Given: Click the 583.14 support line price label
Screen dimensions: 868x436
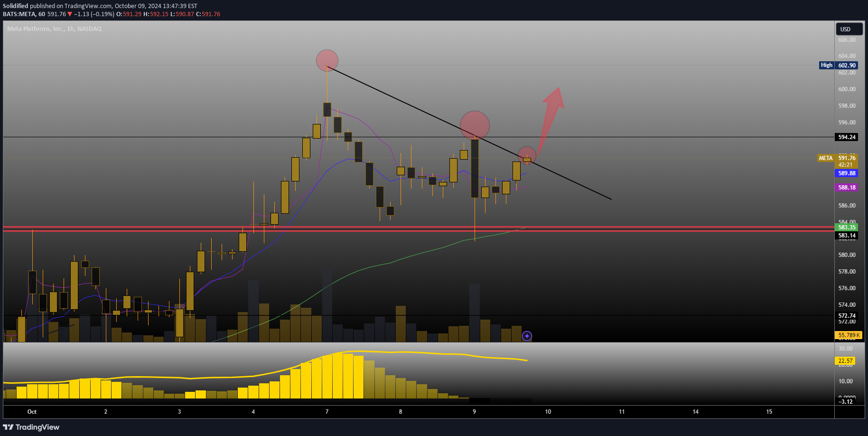Looking at the screenshot, I should coord(847,236).
